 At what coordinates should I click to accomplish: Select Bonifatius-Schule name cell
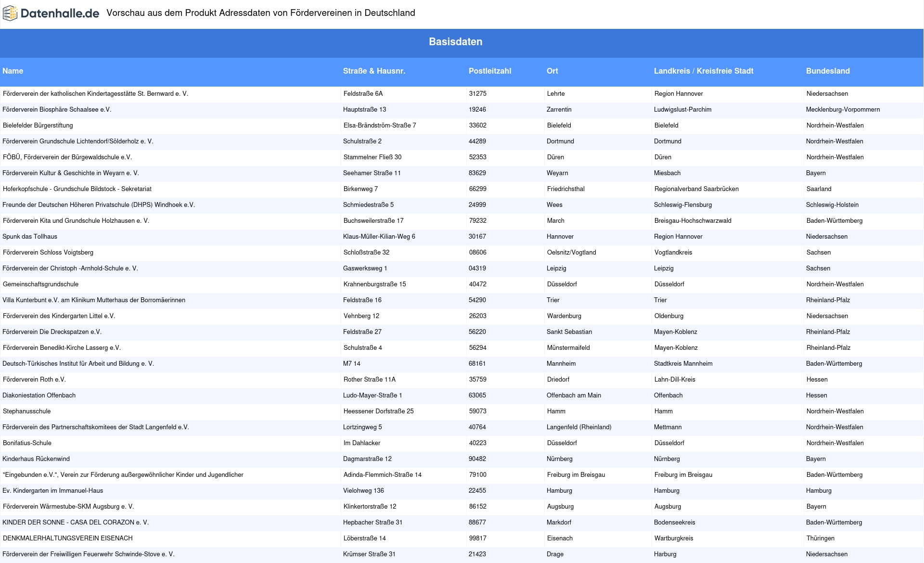click(x=27, y=443)
